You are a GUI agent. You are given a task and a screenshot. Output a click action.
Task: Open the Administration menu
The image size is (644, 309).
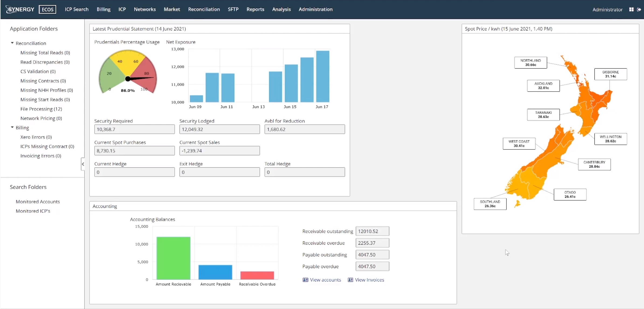pos(315,9)
